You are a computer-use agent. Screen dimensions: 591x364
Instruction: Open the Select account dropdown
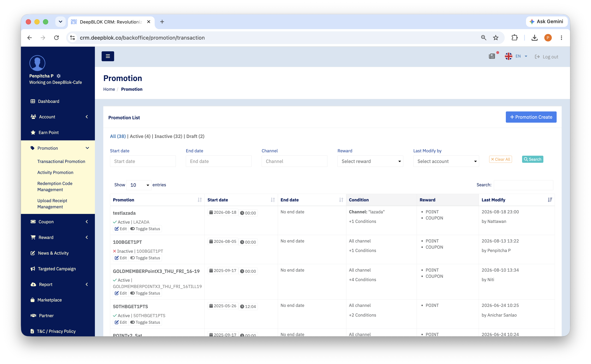coord(446,161)
